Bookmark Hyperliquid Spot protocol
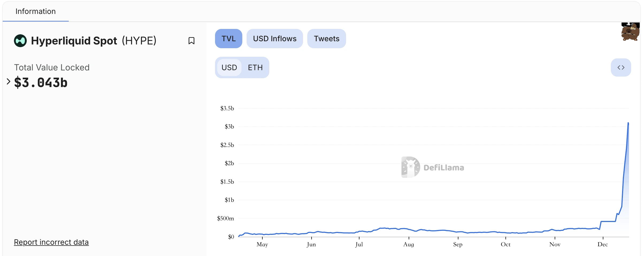 (x=191, y=41)
